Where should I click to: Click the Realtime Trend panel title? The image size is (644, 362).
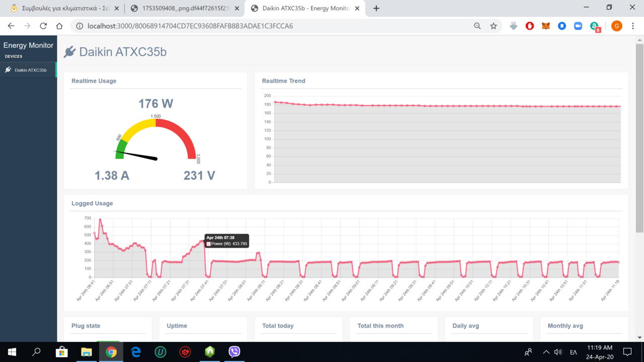[x=284, y=81]
